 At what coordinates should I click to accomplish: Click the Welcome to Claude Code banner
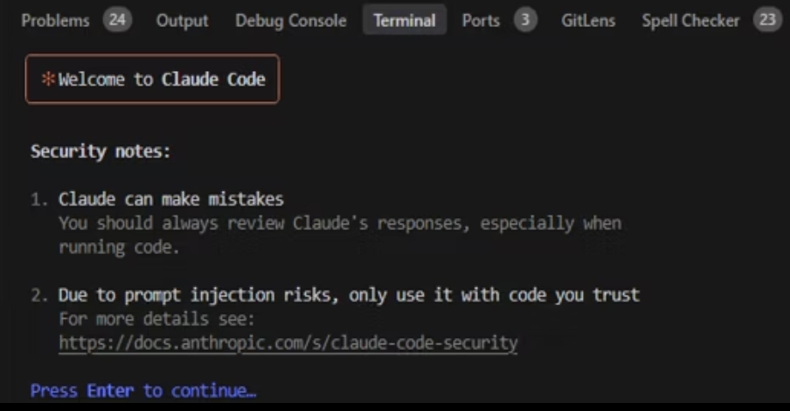click(x=152, y=79)
